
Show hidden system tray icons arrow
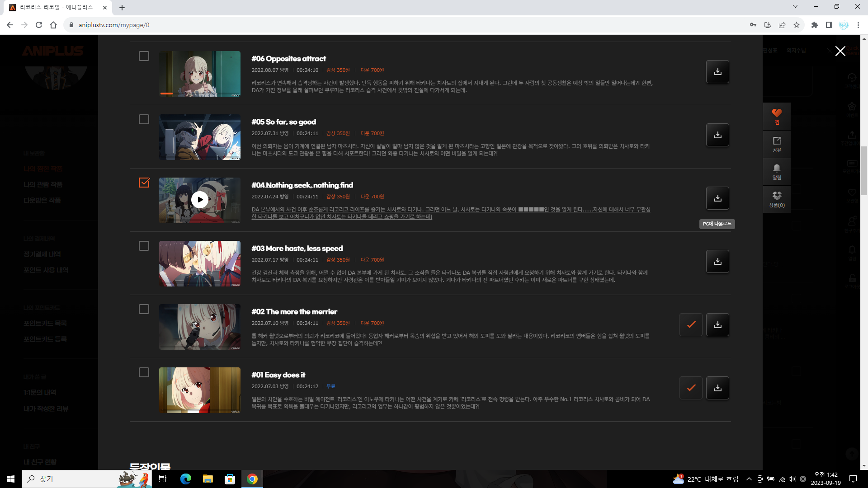tap(749, 479)
